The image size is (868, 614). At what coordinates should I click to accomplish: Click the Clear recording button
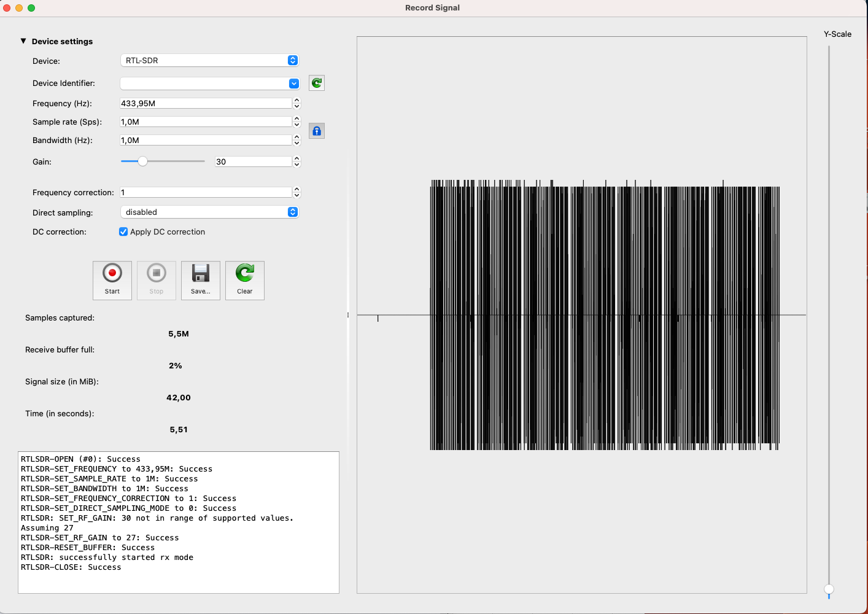coord(244,280)
